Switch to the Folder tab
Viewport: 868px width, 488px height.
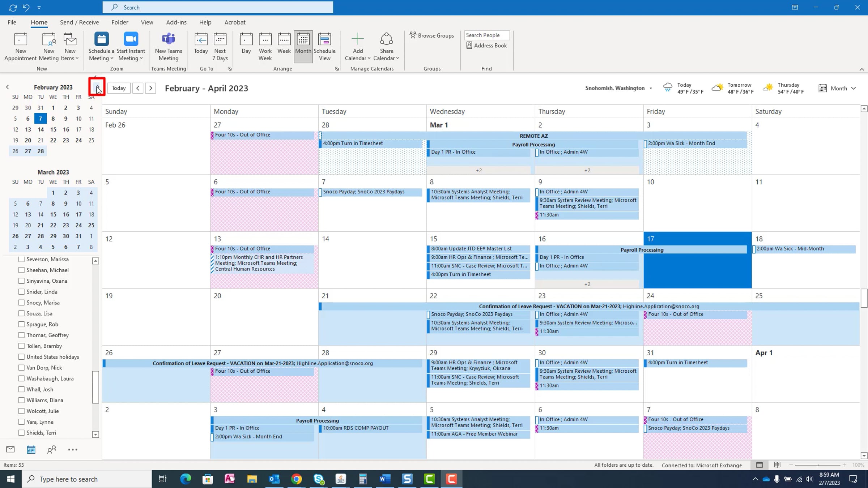coord(120,22)
